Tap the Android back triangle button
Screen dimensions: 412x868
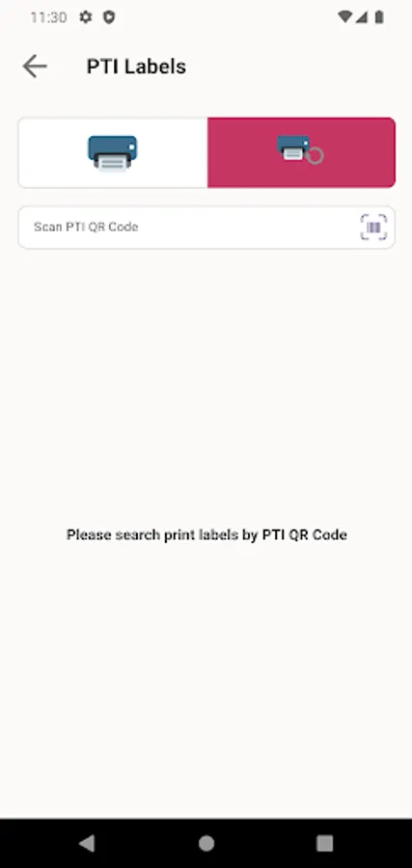(x=87, y=843)
